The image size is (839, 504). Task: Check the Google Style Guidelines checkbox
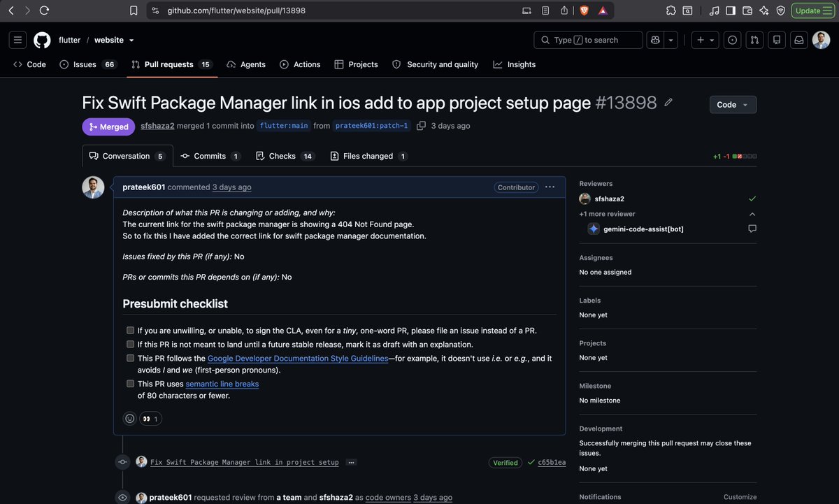[x=130, y=358]
